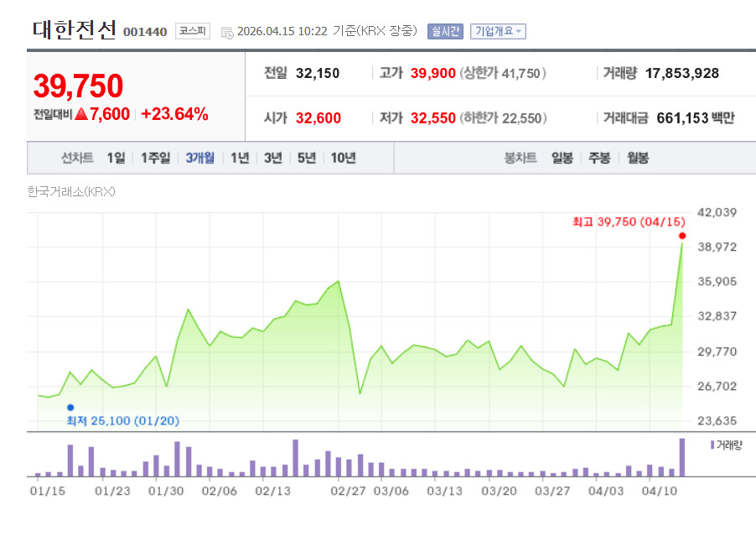
Task: Select the 3개월 line chart tab
Action: [199, 158]
